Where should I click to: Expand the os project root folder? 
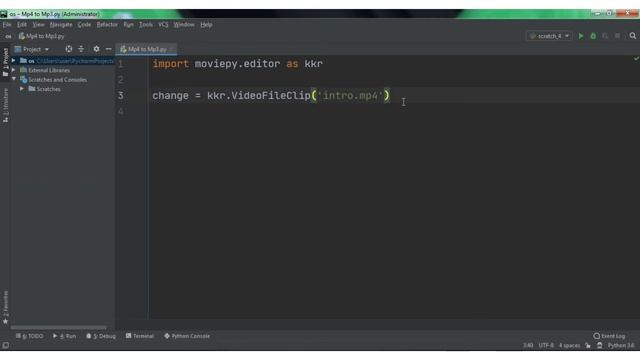pyautogui.click(x=13, y=60)
